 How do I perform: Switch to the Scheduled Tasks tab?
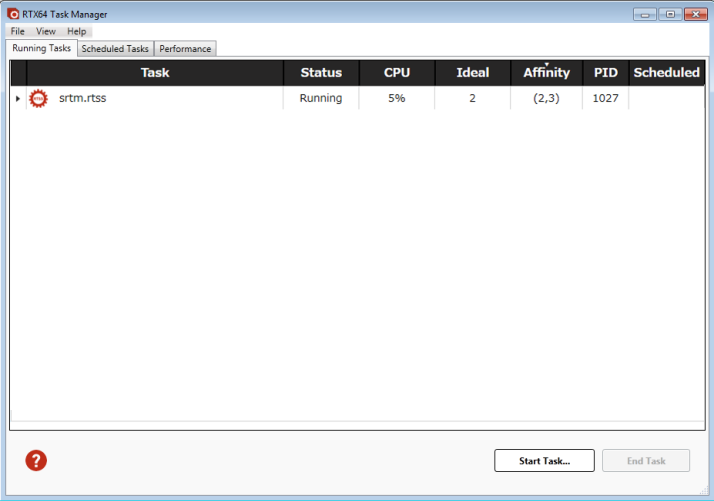click(x=115, y=48)
